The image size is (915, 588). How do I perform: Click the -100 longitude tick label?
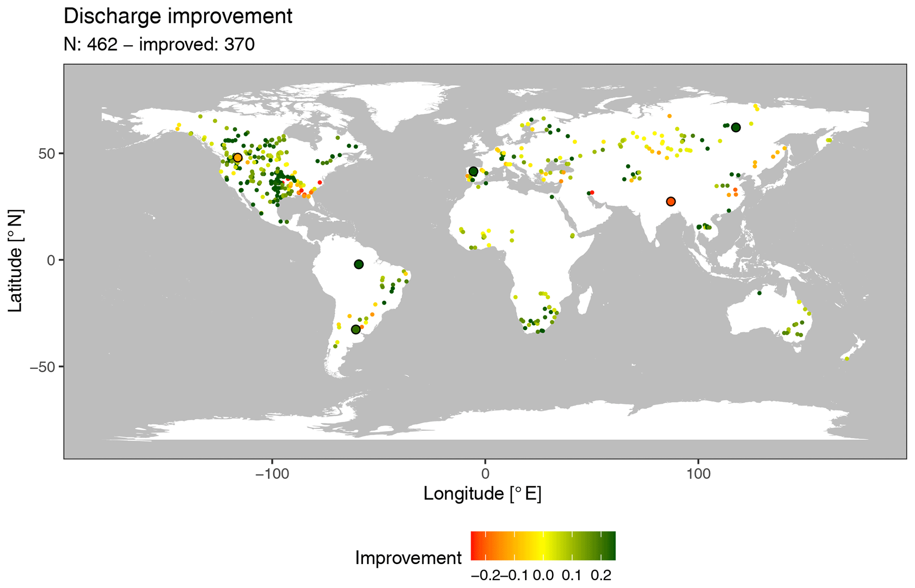[x=271, y=474]
